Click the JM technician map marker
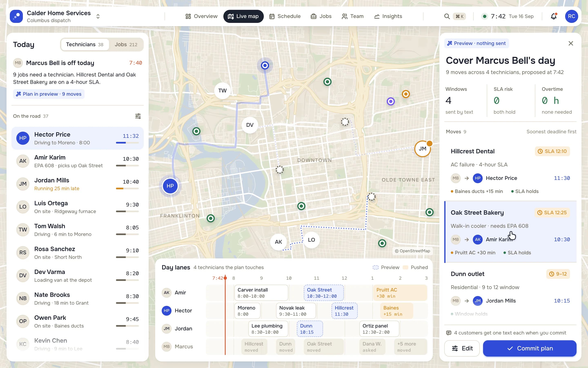Image resolution: width=588 pixels, height=368 pixels. coord(423,149)
